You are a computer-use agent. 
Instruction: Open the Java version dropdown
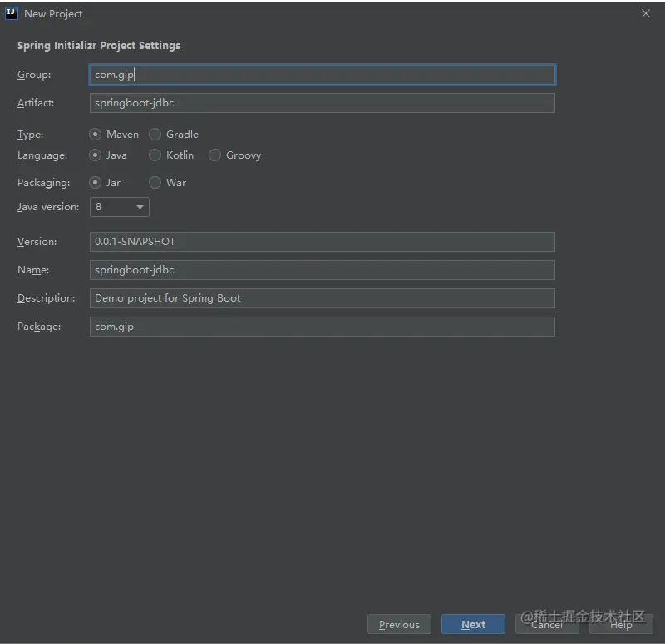120,207
